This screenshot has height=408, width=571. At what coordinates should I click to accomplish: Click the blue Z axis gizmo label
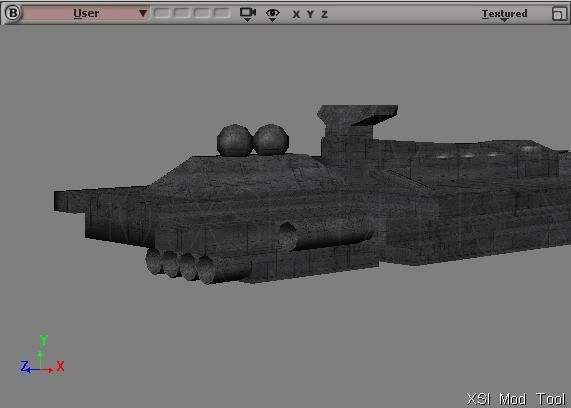pos(24,366)
